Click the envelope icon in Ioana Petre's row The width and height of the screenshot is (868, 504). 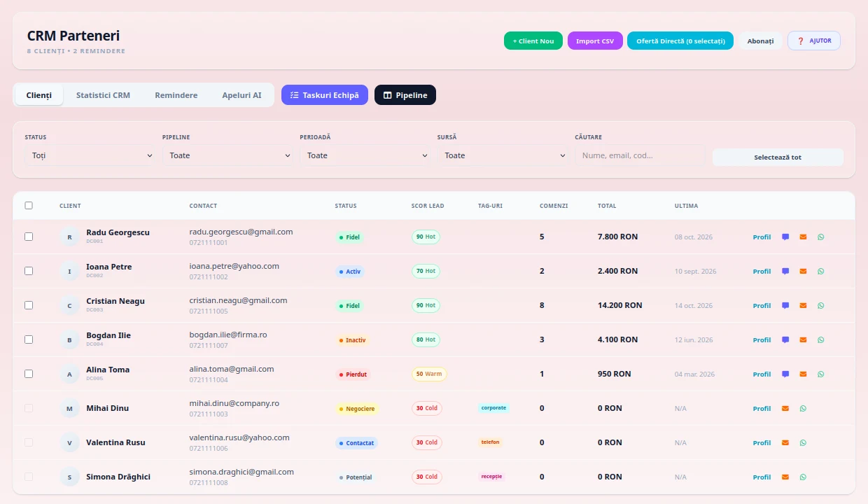point(803,271)
